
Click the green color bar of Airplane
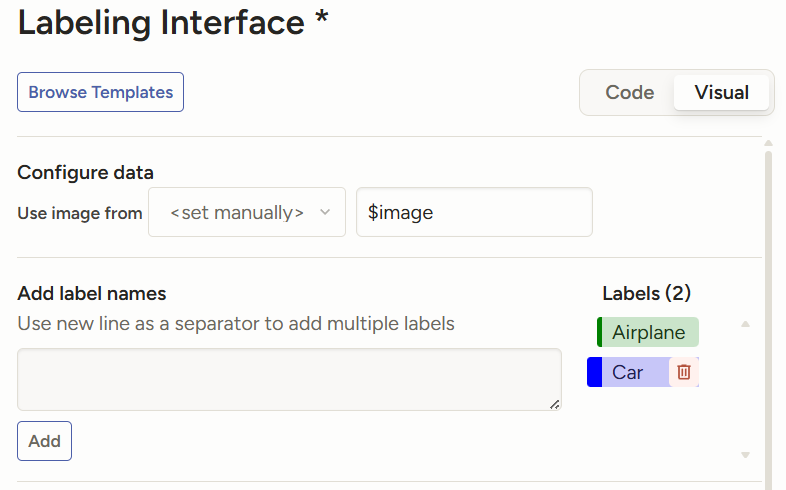click(x=600, y=332)
